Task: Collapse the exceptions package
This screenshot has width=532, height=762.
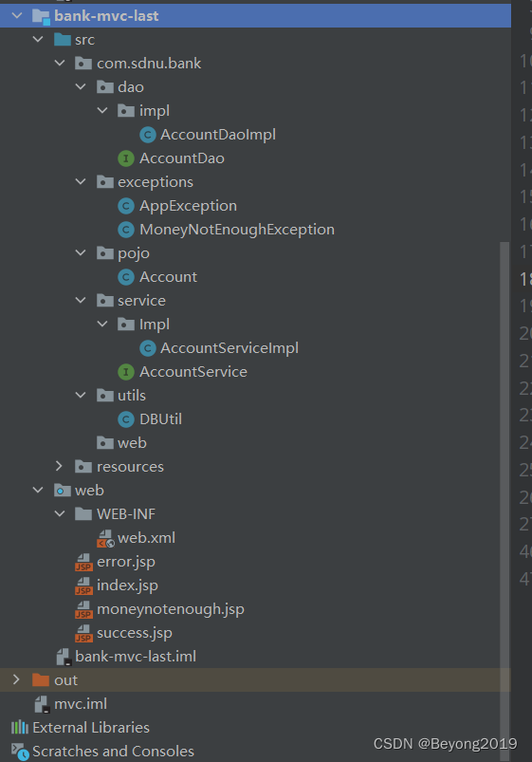Action: pyautogui.click(x=81, y=182)
